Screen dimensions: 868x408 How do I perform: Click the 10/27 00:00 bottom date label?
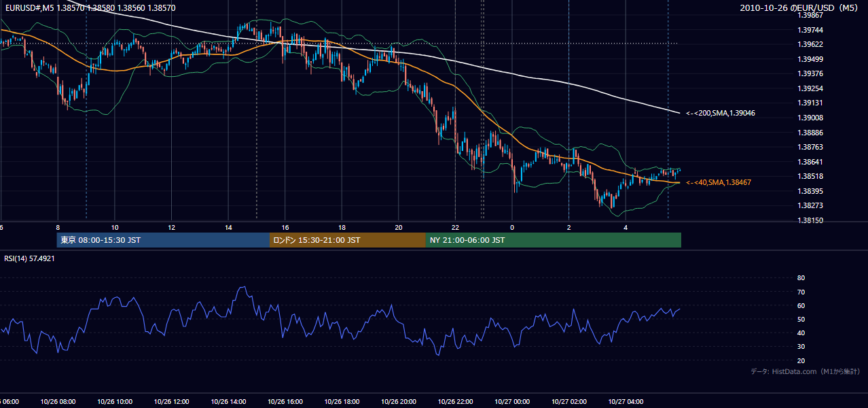coord(512,402)
